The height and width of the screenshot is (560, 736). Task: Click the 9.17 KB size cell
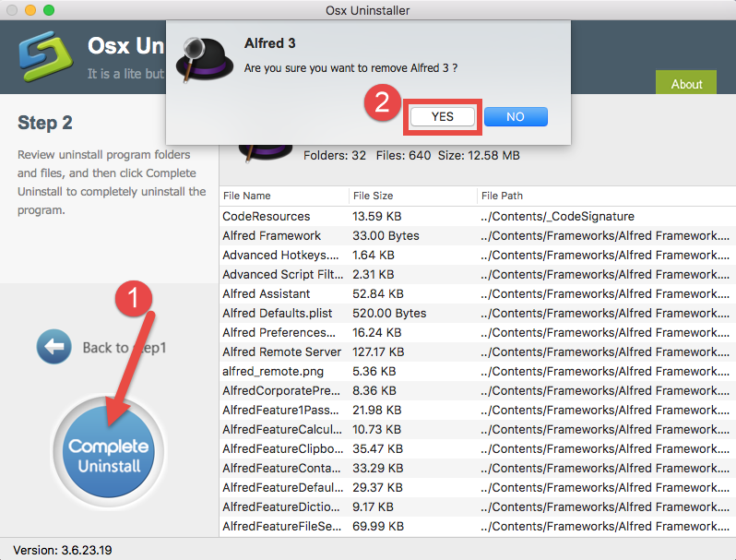point(373,507)
